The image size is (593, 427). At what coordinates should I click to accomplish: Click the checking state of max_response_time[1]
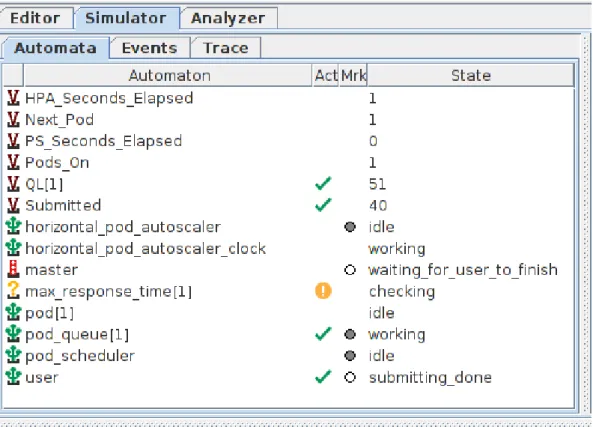pyautogui.click(x=402, y=292)
